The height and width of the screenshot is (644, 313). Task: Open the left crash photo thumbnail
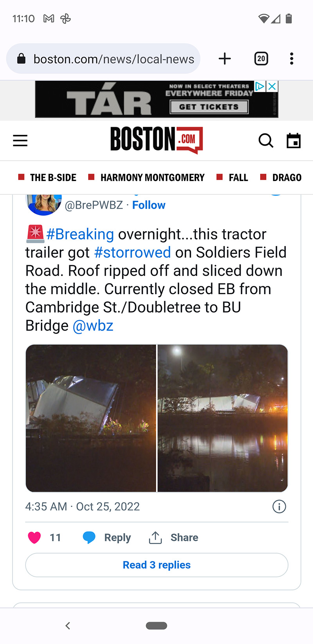point(91,418)
